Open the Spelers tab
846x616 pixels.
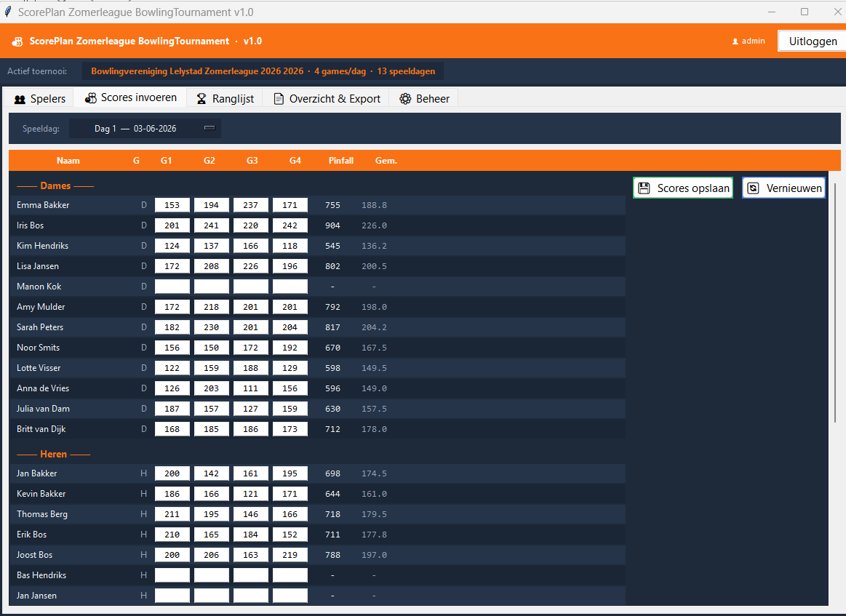40,99
